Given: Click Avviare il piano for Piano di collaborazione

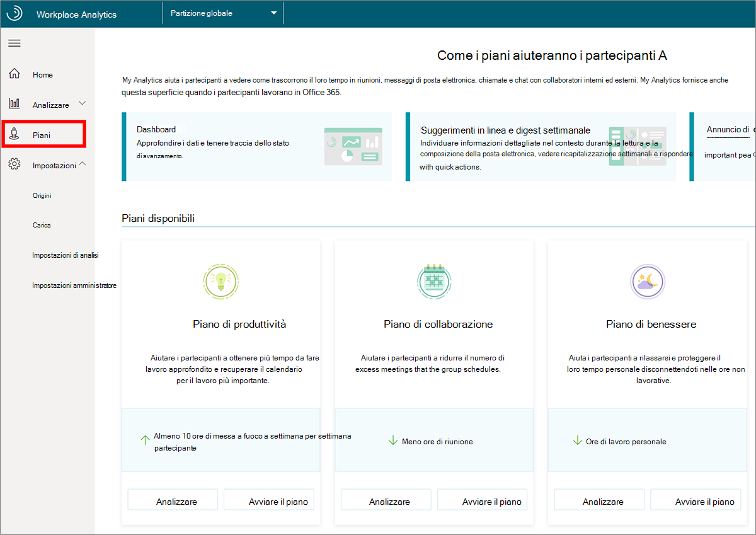Looking at the screenshot, I should pyautogui.click(x=483, y=500).
